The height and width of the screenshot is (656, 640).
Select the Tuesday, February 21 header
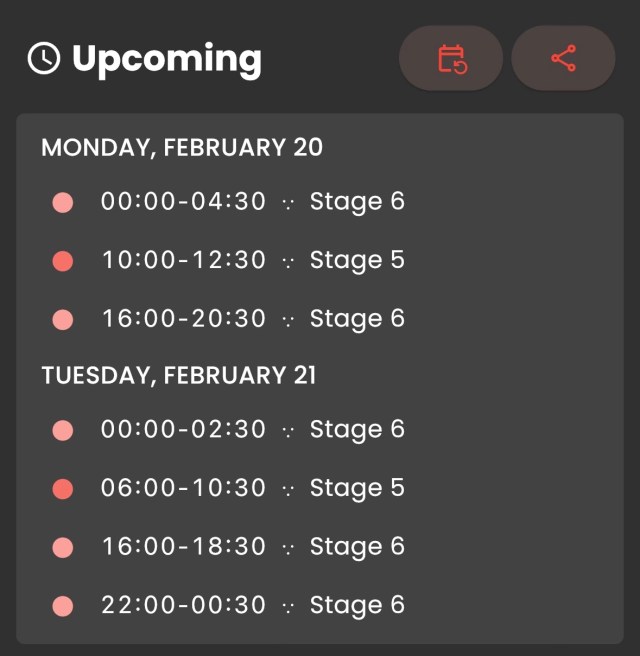pos(179,376)
